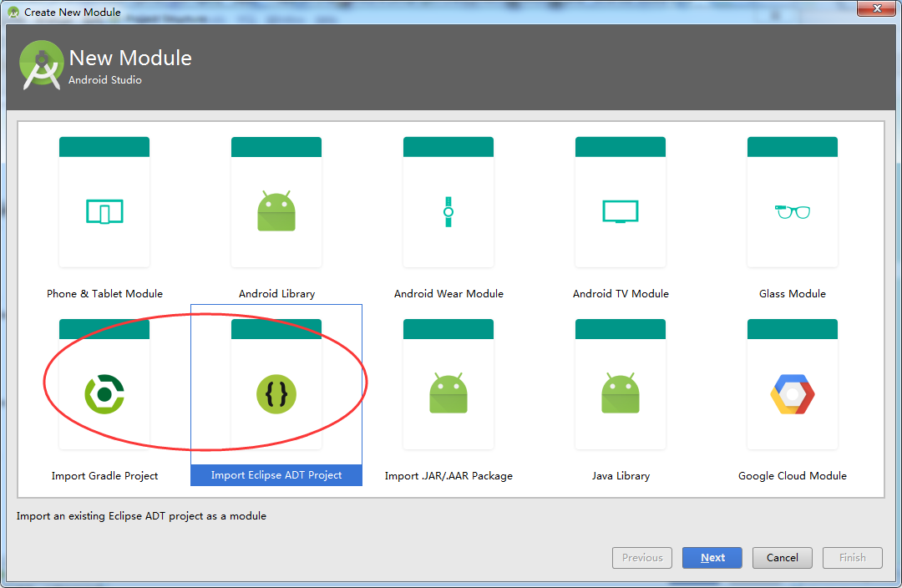Click the title bar Android Studio icon
The height and width of the screenshot is (588, 902).
(13, 12)
